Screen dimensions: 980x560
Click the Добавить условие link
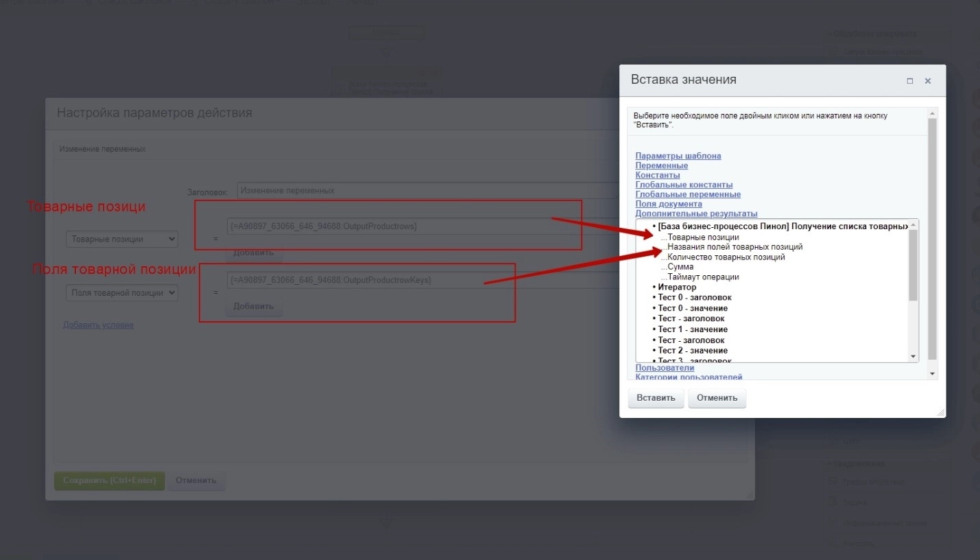coord(98,325)
